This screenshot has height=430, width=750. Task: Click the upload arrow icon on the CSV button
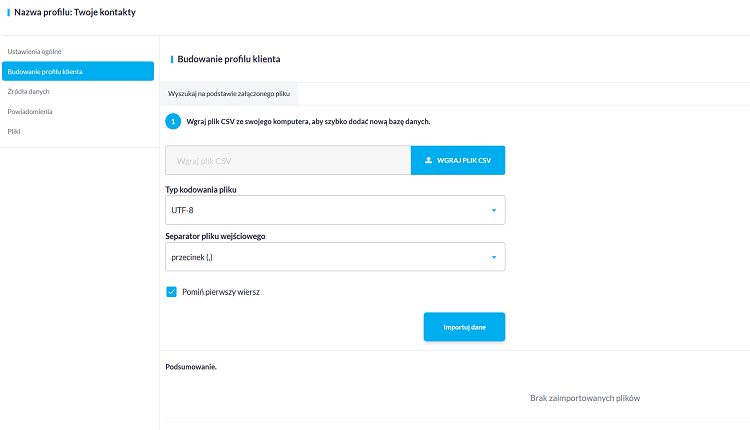(x=429, y=160)
